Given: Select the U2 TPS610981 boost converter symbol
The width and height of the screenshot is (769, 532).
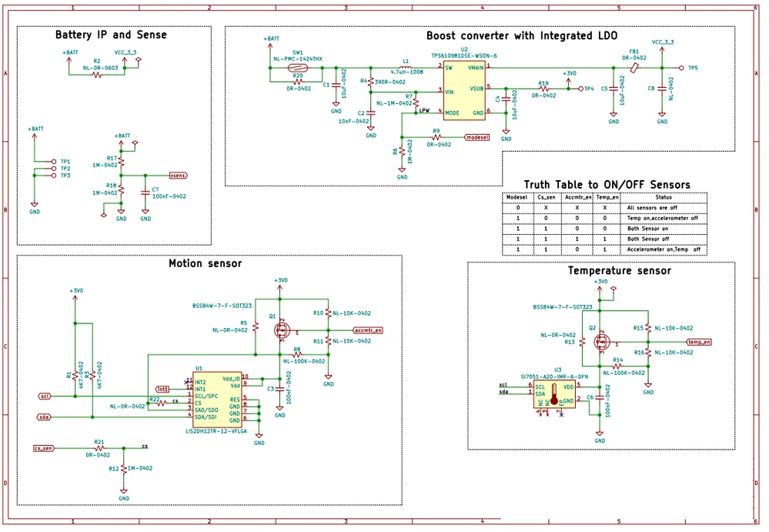Looking at the screenshot, I should (464, 90).
